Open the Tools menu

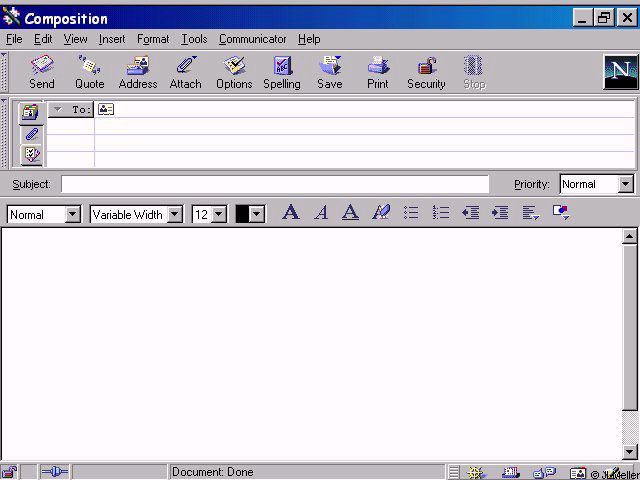tap(194, 39)
